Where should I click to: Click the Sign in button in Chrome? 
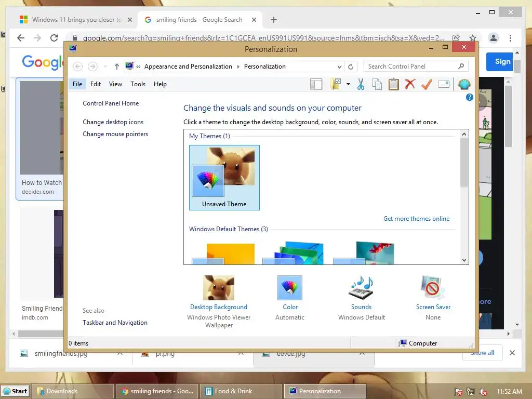[x=499, y=61]
